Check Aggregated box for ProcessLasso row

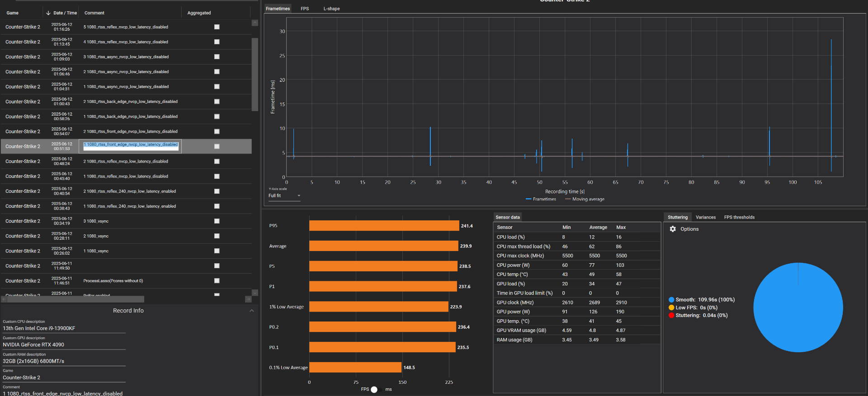coord(217,281)
